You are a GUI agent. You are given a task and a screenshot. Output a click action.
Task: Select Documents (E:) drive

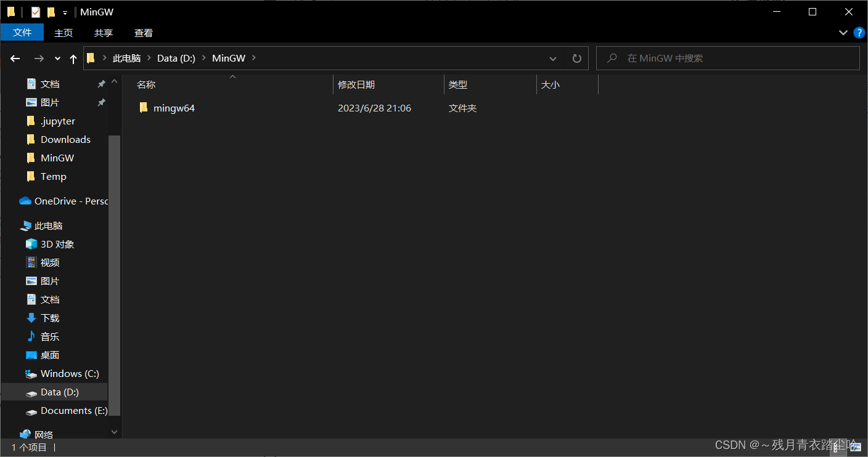pyautogui.click(x=66, y=410)
